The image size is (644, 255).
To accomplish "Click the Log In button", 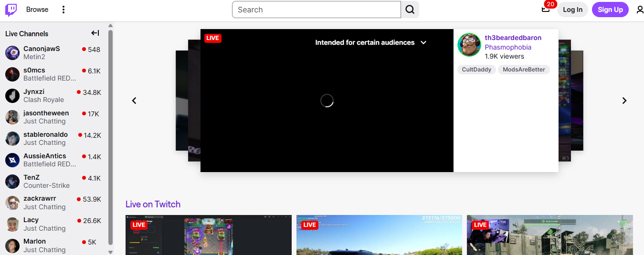I will coord(572,10).
